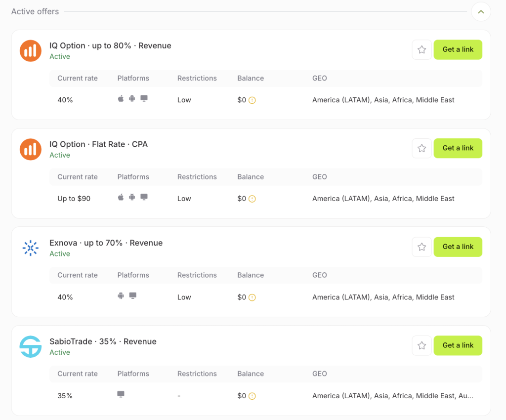Click the 'Low' restriction in Flat Rate CPA row

coord(184,199)
